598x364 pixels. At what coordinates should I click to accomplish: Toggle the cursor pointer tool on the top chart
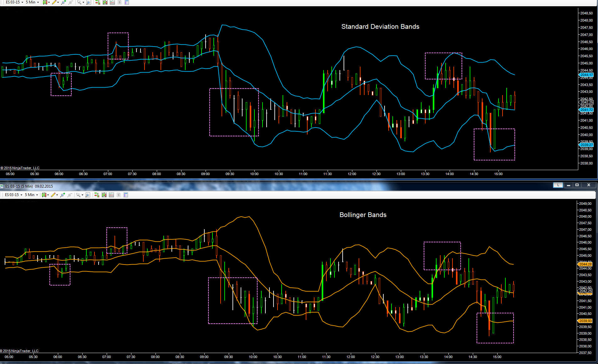click(79, 3)
